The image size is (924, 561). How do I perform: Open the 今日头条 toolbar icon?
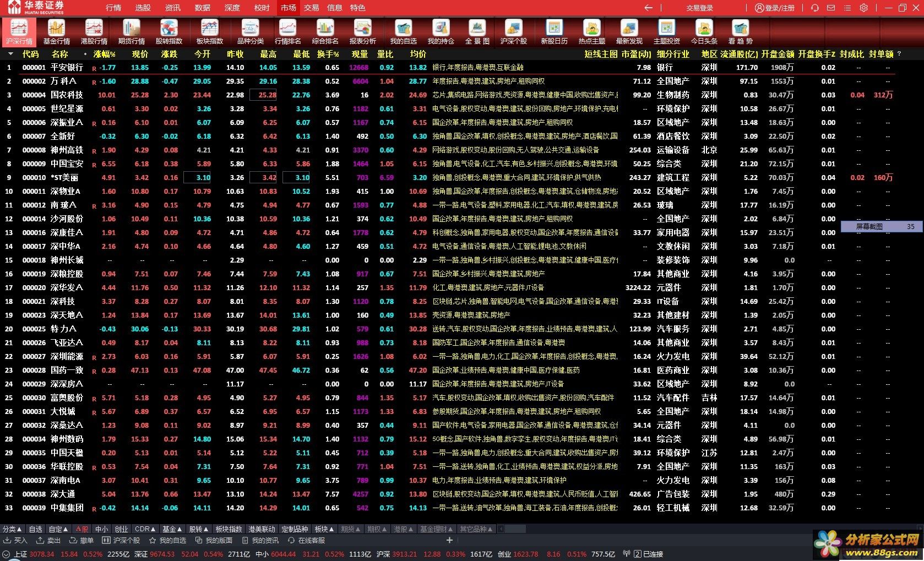tap(704, 32)
